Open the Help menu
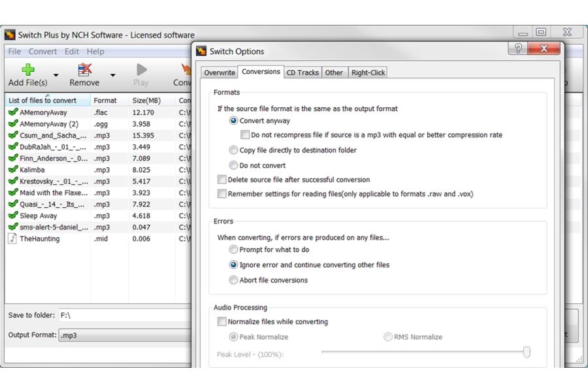 tap(95, 52)
